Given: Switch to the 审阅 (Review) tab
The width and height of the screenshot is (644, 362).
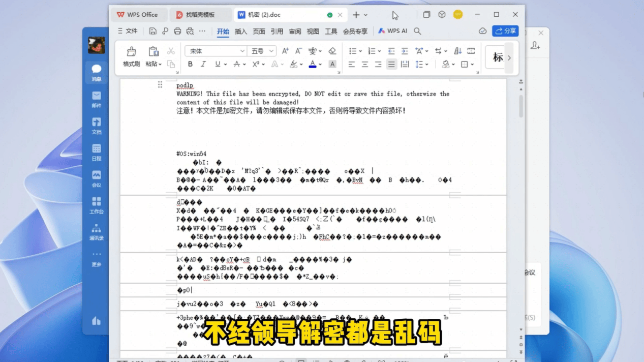Looking at the screenshot, I should pyautogui.click(x=295, y=32).
